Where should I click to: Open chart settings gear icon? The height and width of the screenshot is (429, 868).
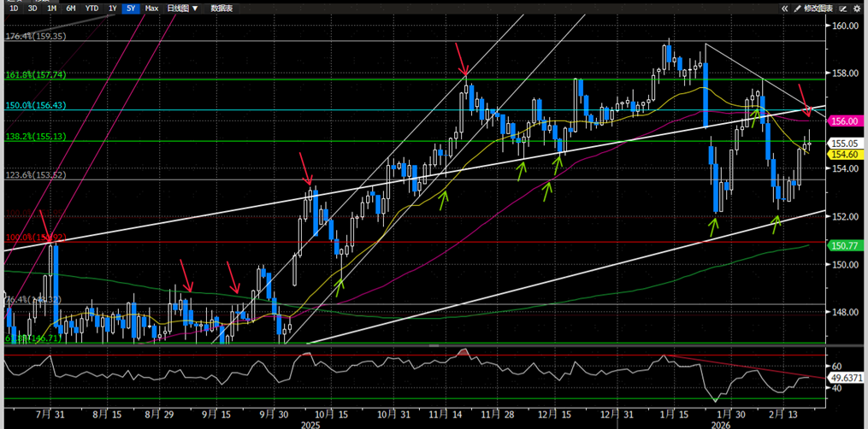point(858,9)
